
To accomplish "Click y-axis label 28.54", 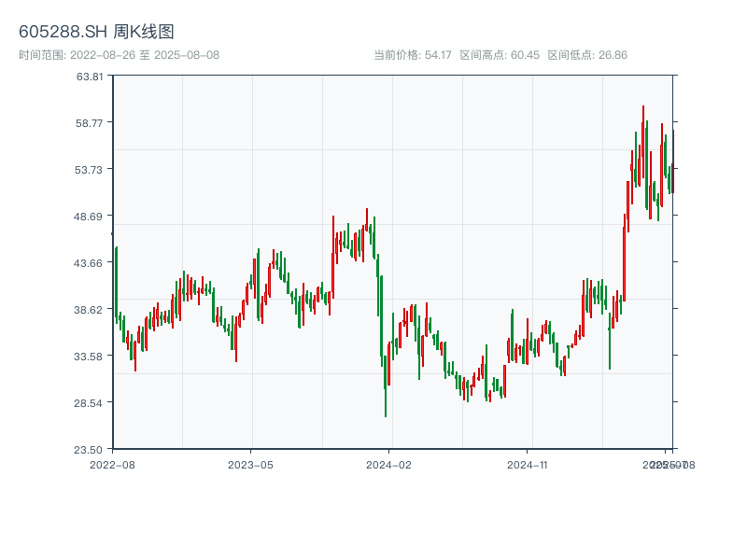I will pyautogui.click(x=88, y=403).
